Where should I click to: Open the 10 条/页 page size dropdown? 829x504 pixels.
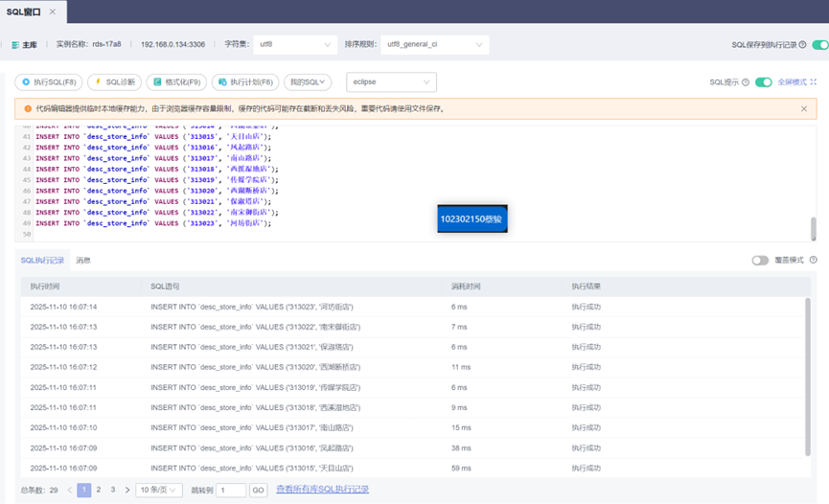[x=158, y=491]
